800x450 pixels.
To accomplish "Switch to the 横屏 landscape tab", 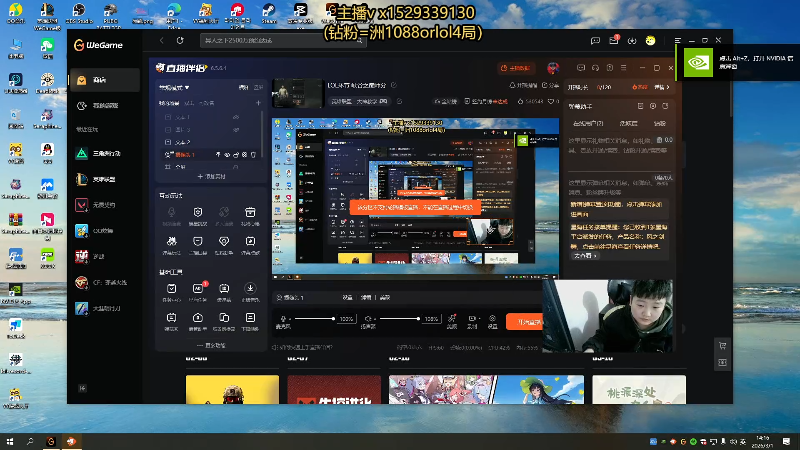I will (243, 87).
